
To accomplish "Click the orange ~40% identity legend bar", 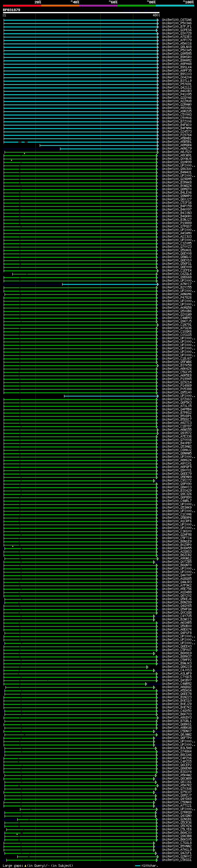I will [x=60, y=6].
